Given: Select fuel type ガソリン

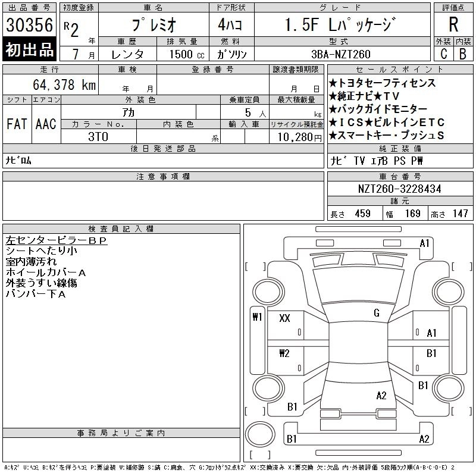Looking at the screenshot, I should coord(231,54).
